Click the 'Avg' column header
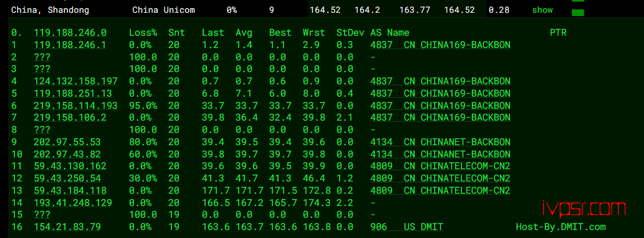The height and width of the screenshot is (238, 644). pos(244,33)
